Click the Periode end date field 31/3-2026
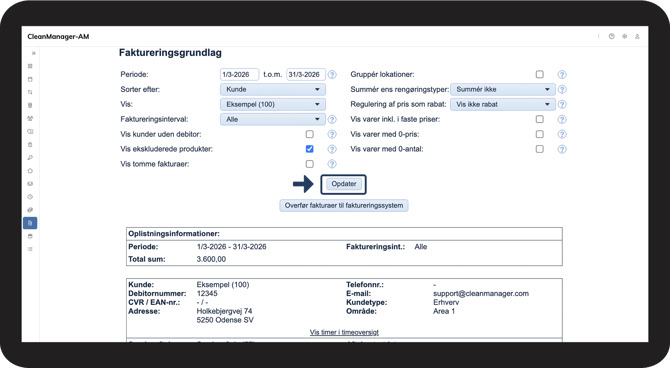This screenshot has height=368, width=670. [x=306, y=74]
